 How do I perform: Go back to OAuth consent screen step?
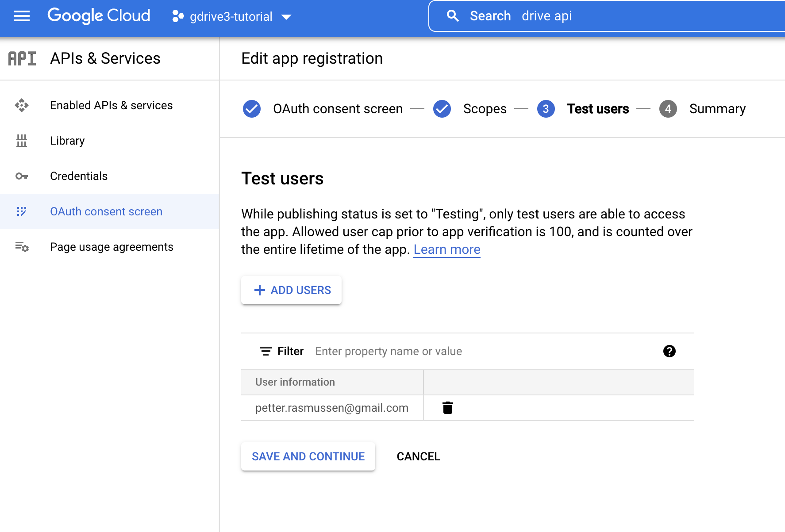click(338, 109)
